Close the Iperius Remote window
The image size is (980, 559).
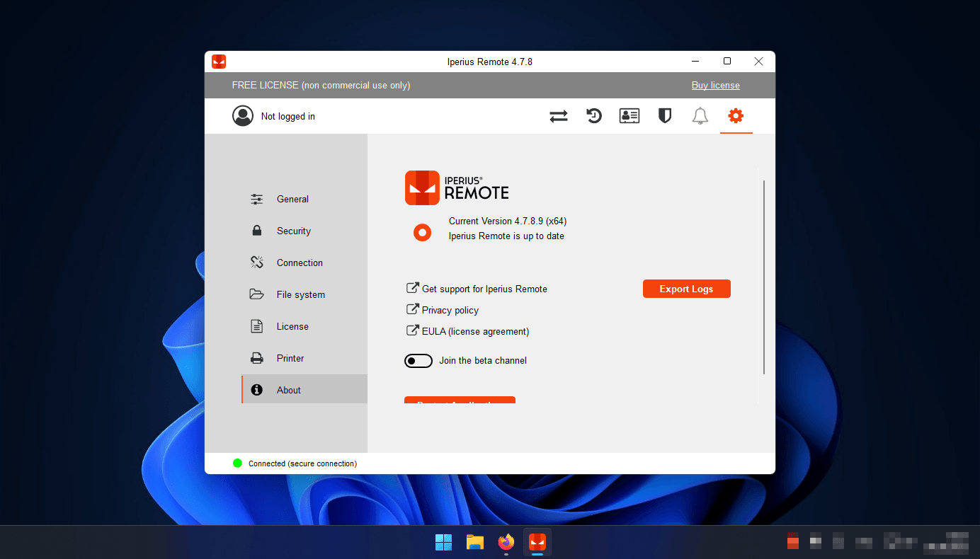click(758, 62)
